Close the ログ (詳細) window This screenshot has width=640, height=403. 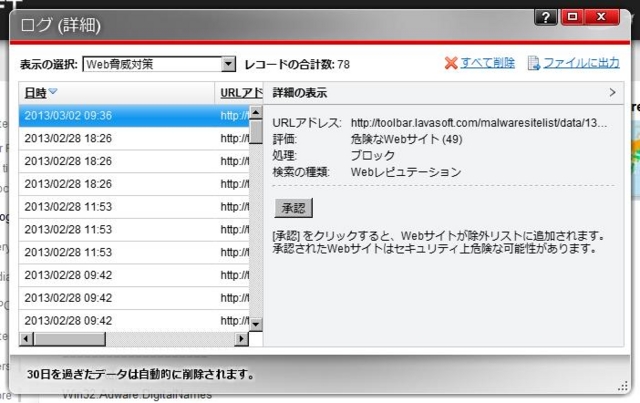pyautogui.click(x=601, y=17)
